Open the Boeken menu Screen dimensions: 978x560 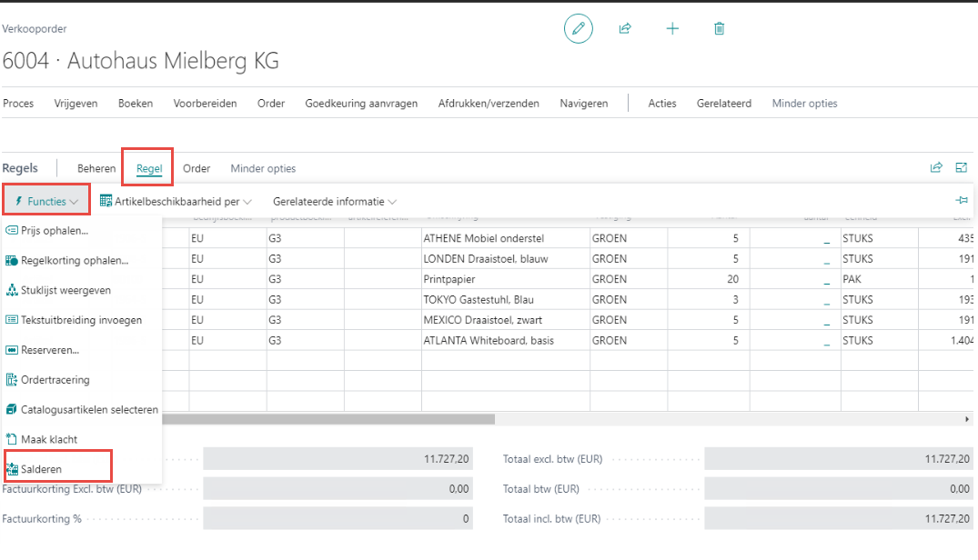tap(136, 104)
